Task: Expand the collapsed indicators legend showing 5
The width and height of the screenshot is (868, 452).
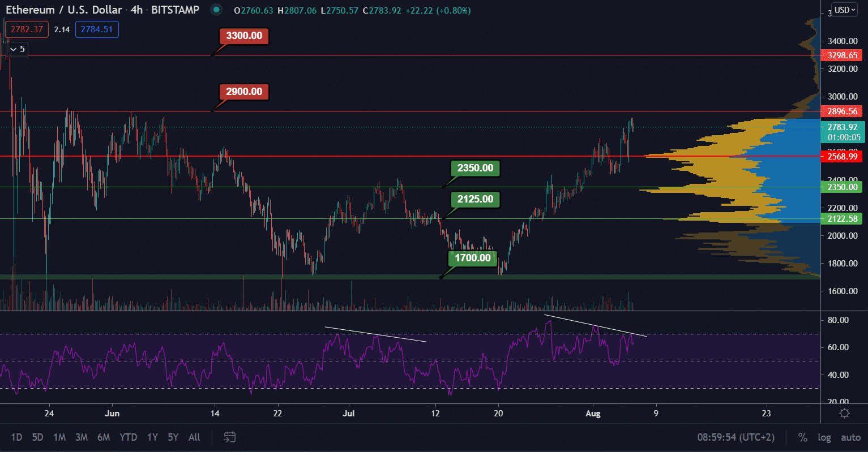Action: tap(17, 49)
